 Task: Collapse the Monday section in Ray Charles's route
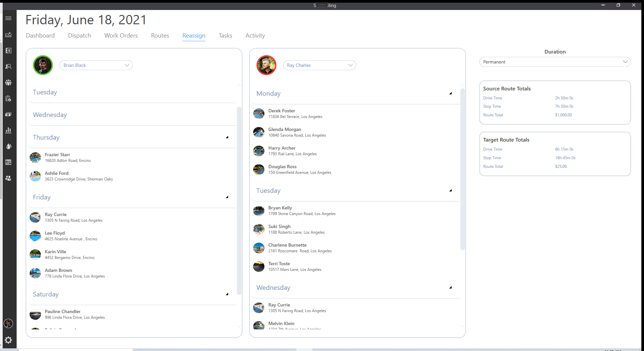click(x=450, y=93)
